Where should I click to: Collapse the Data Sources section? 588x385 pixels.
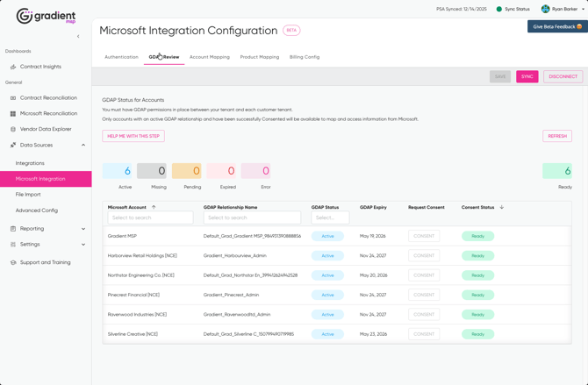click(x=83, y=146)
